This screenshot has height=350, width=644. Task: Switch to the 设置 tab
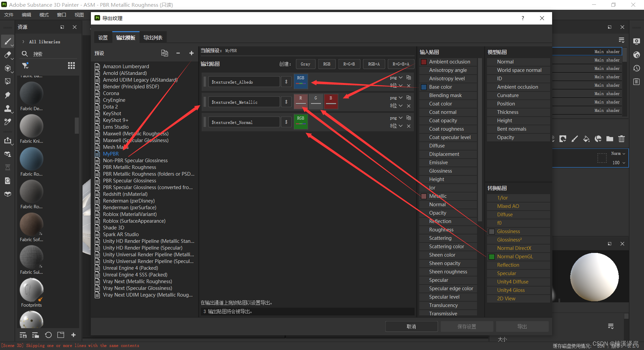(x=103, y=38)
